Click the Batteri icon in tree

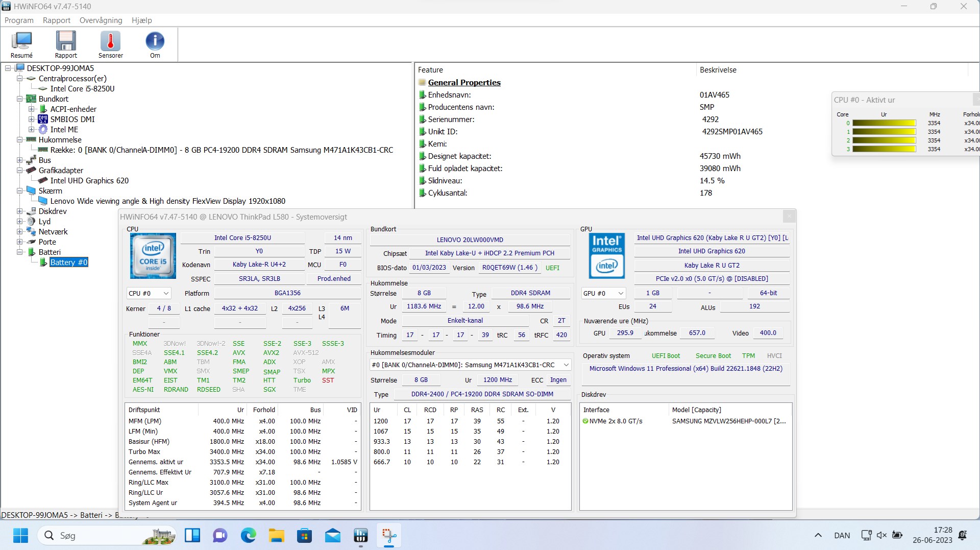[x=31, y=252]
